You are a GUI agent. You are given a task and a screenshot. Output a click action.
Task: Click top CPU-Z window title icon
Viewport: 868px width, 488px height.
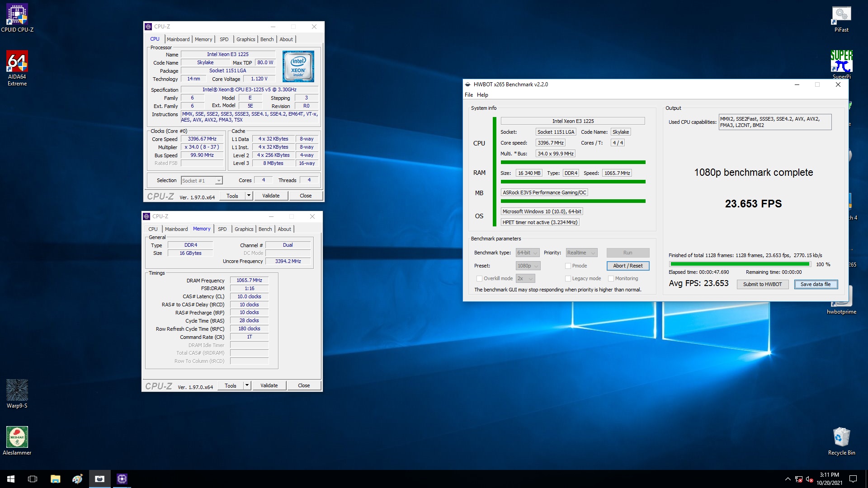148,27
